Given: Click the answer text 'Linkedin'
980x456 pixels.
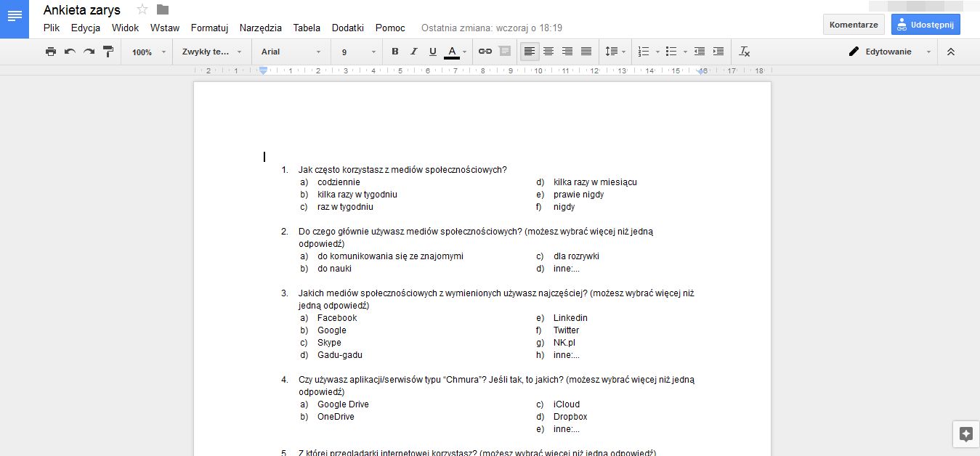Looking at the screenshot, I should coord(570,318).
